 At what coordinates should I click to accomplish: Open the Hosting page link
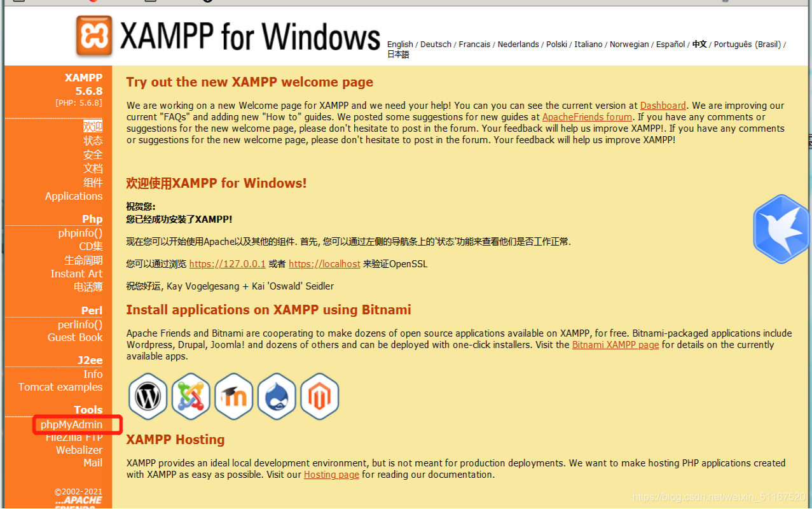click(331, 475)
